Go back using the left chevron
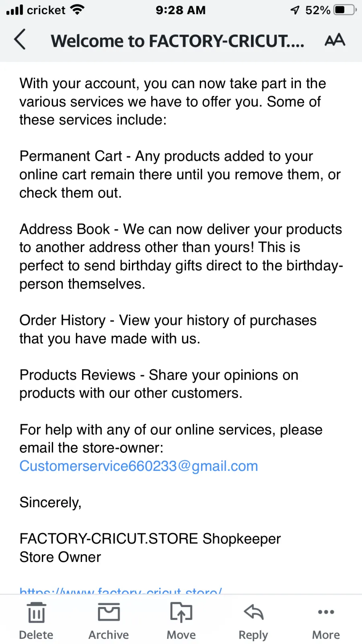 point(20,39)
